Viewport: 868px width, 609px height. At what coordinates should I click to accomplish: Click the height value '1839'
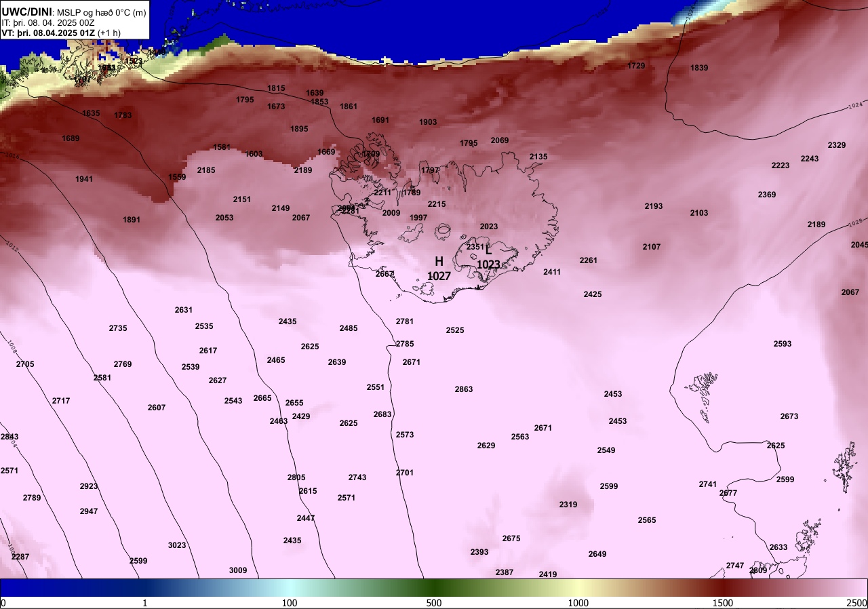(x=699, y=68)
